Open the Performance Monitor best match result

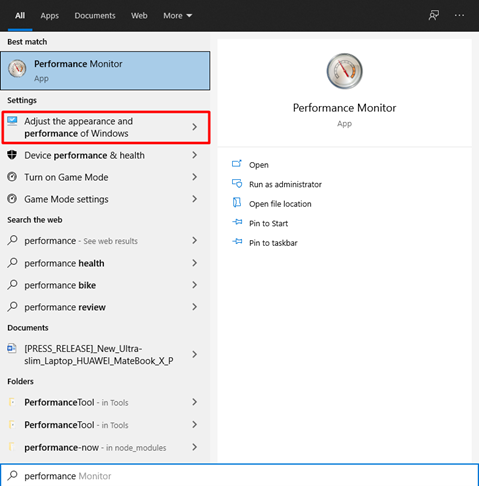105,71
